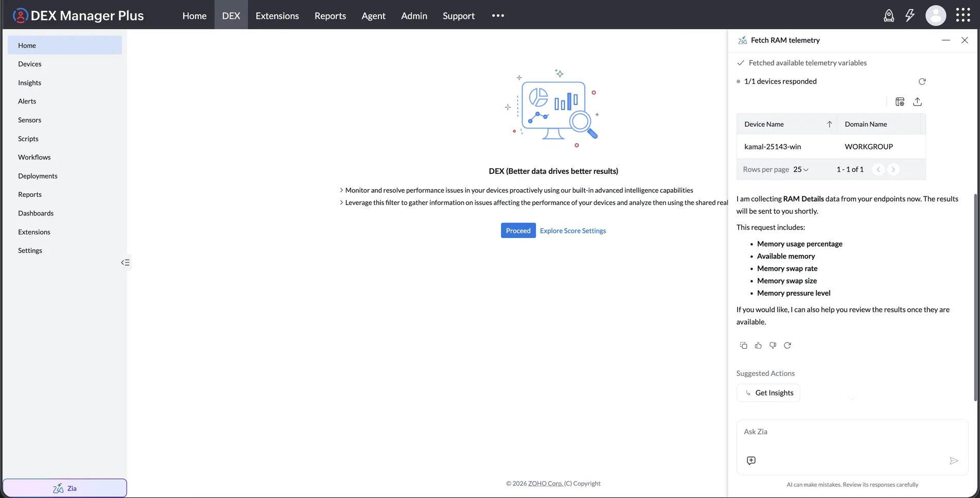Screen dimensions: 980x498
Task: Expand the Rows per page 25 dropdown
Action: pyautogui.click(x=801, y=169)
